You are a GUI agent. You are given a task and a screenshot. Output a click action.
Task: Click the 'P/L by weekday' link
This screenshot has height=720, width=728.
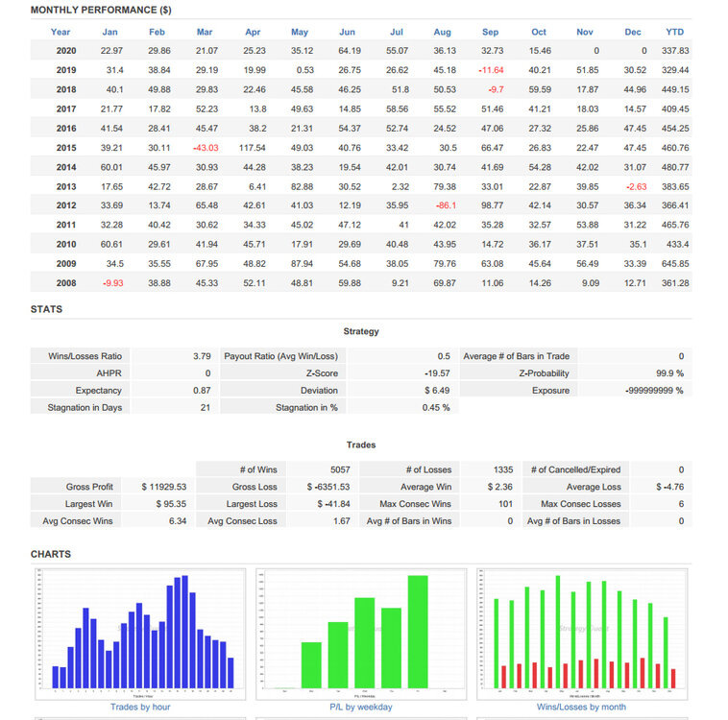point(361,707)
